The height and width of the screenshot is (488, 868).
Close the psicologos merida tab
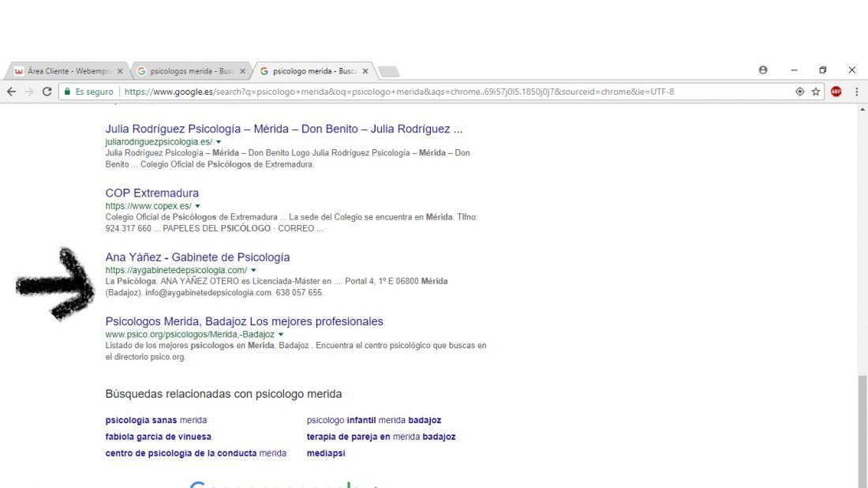coord(242,71)
